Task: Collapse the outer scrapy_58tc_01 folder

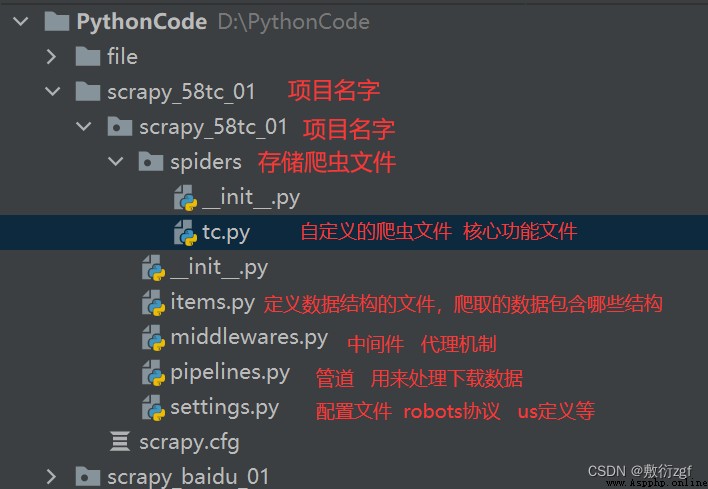Action: pos(53,91)
